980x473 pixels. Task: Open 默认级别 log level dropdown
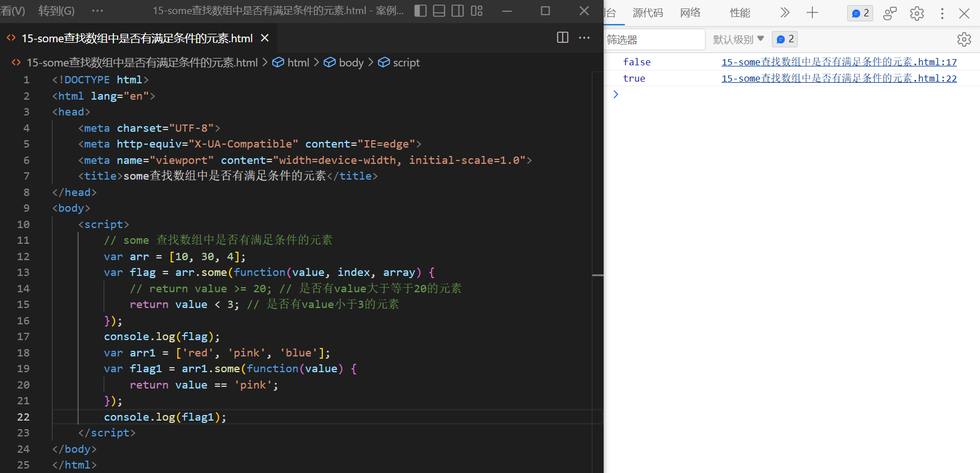coord(738,39)
